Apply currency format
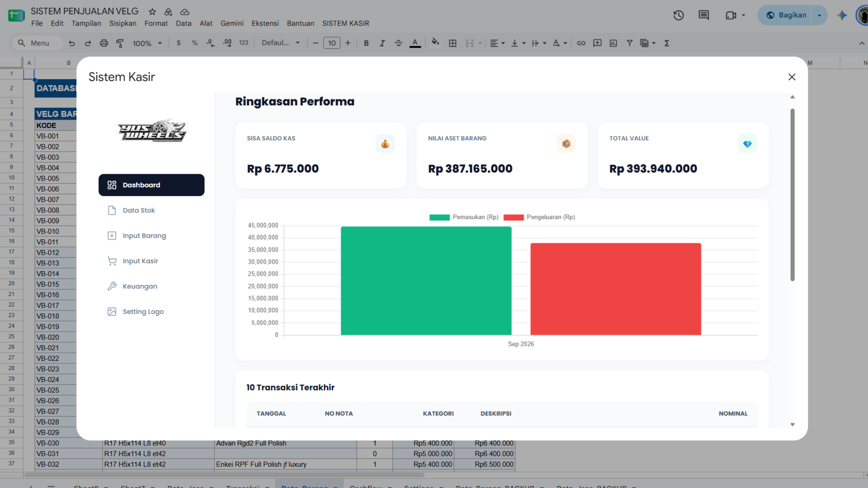 pos(179,43)
